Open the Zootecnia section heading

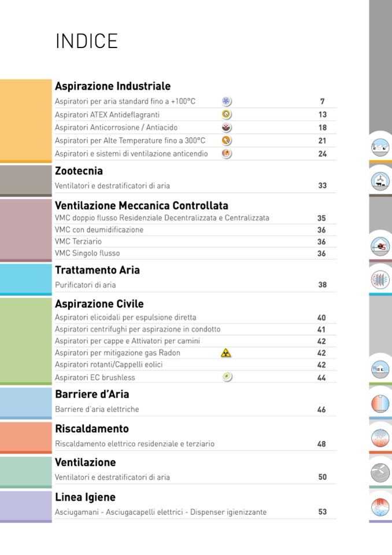(x=79, y=171)
